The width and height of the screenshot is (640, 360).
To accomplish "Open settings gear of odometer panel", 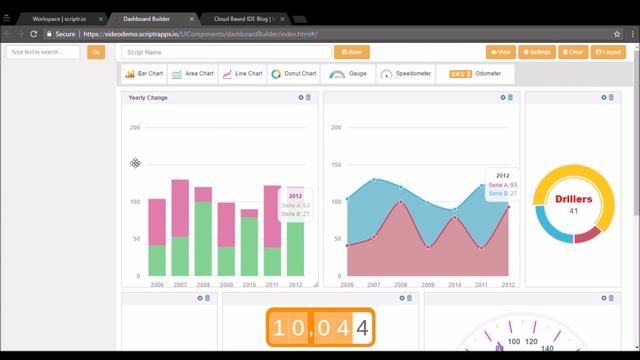I will (402, 298).
